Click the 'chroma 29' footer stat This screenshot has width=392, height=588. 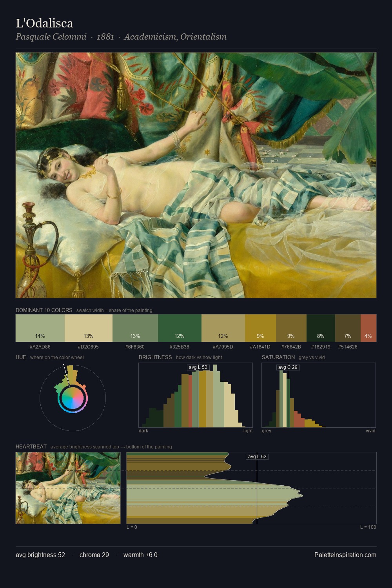[x=94, y=555]
